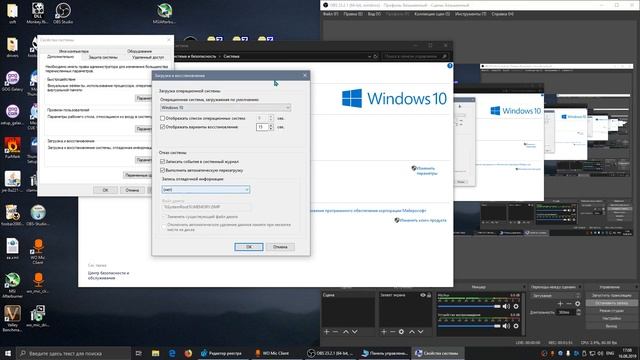
Task: Open OBS Tools menu
Action: click(470, 14)
